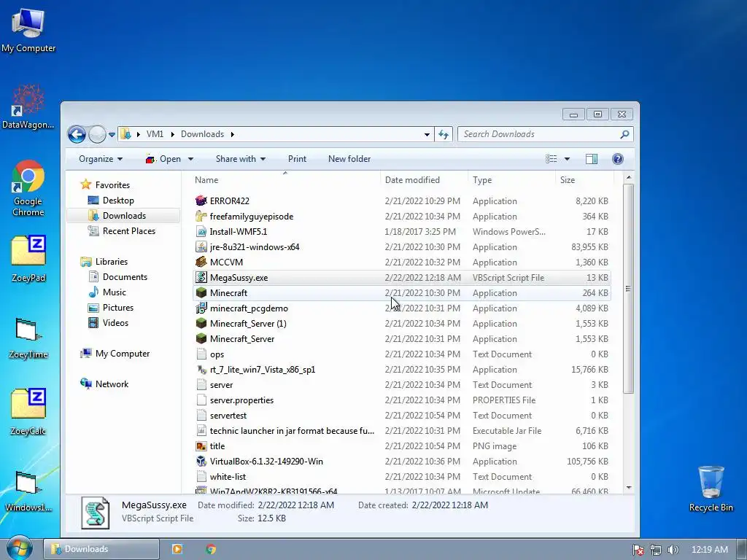The width and height of the screenshot is (747, 560).
Task: Click the ERROR422 application icon
Action: click(201, 201)
